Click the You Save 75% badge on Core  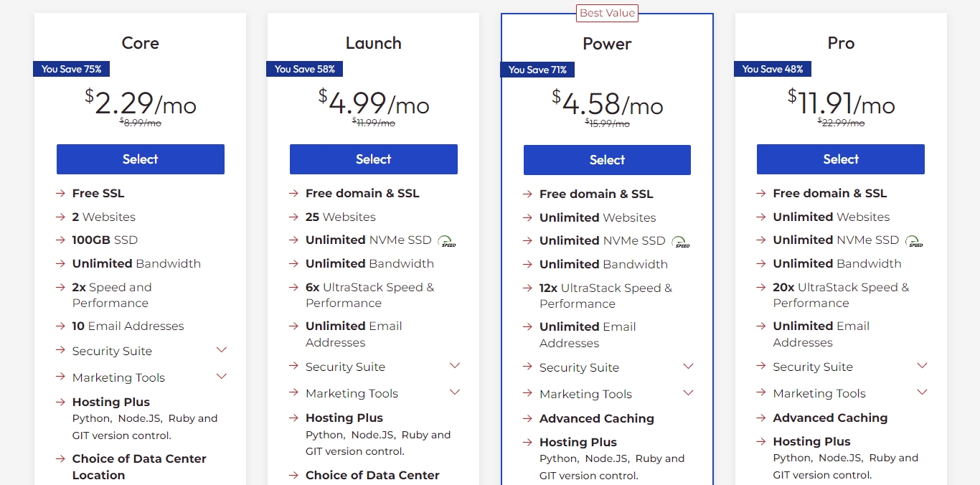tap(72, 70)
